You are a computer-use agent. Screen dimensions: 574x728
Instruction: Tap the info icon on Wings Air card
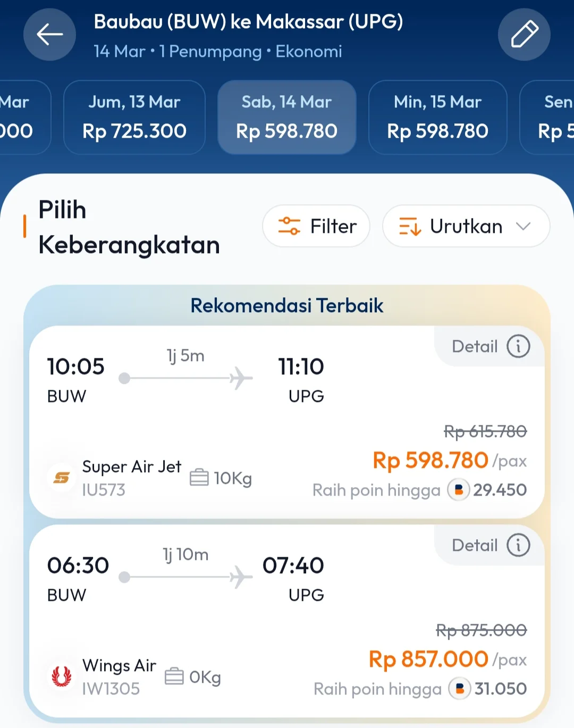click(x=518, y=546)
